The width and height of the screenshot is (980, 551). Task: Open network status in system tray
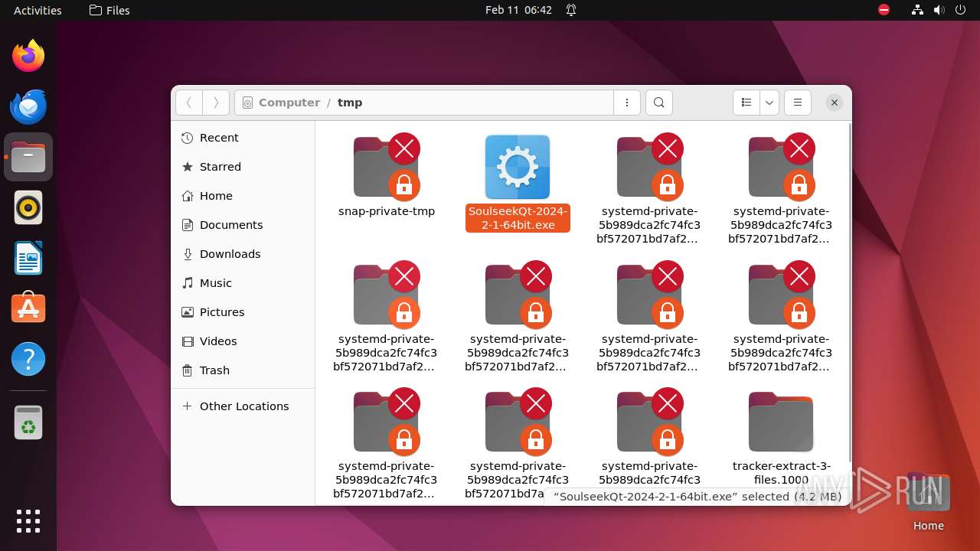coord(917,10)
